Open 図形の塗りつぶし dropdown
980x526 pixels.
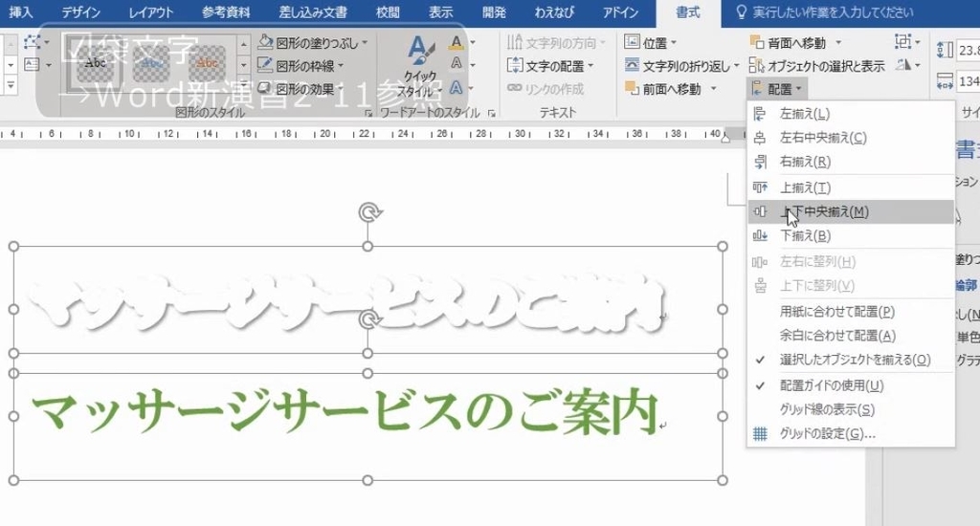point(313,42)
